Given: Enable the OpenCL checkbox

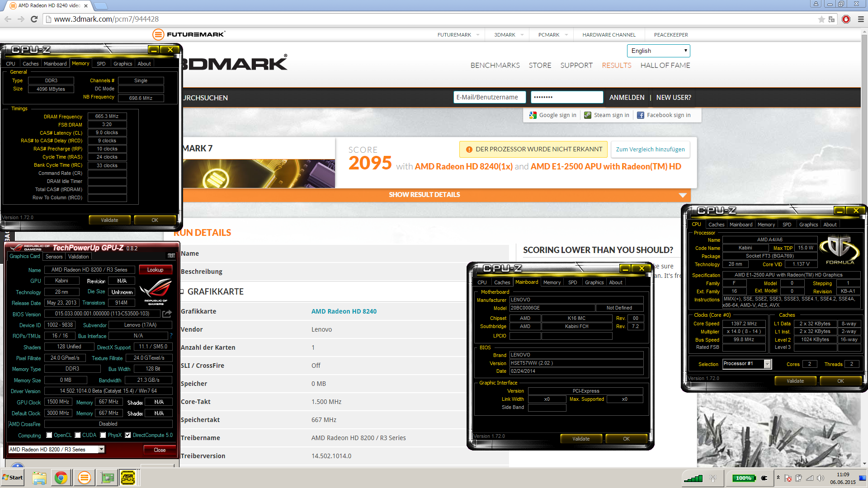Looking at the screenshot, I should point(49,435).
